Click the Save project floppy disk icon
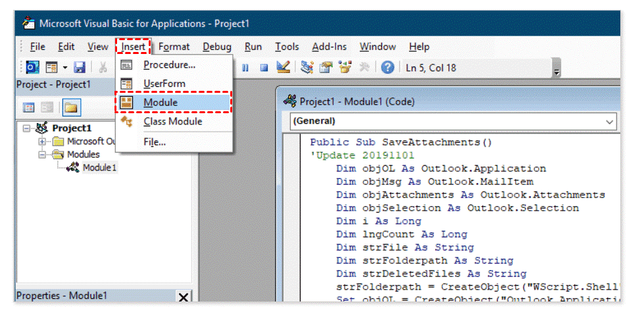This screenshot has width=644, height=312. pos(80,67)
